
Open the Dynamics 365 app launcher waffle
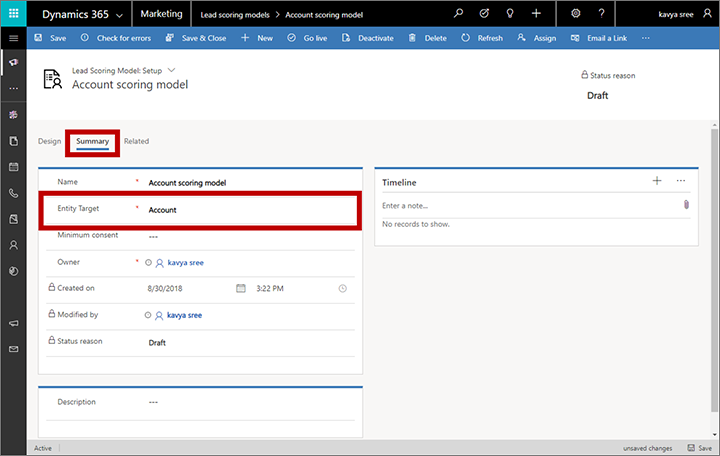tap(14, 14)
